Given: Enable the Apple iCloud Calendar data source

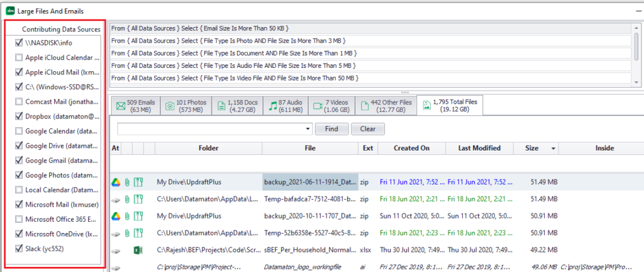Looking at the screenshot, I should point(18,57).
